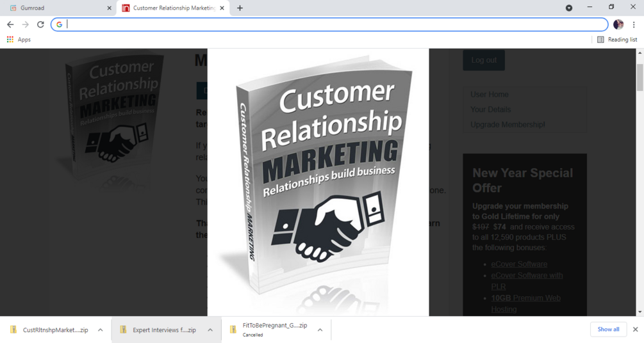Go forward to the next page

click(x=26, y=24)
